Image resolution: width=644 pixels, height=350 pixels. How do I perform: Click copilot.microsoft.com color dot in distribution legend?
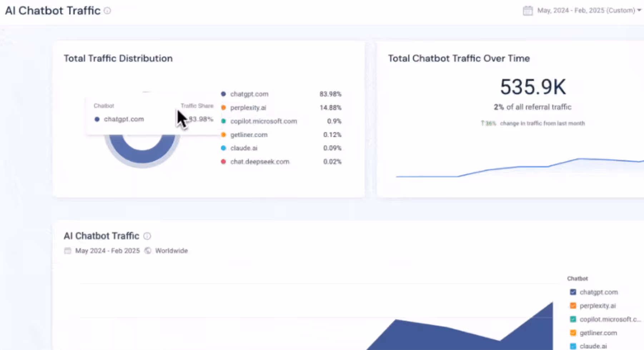[223, 121]
